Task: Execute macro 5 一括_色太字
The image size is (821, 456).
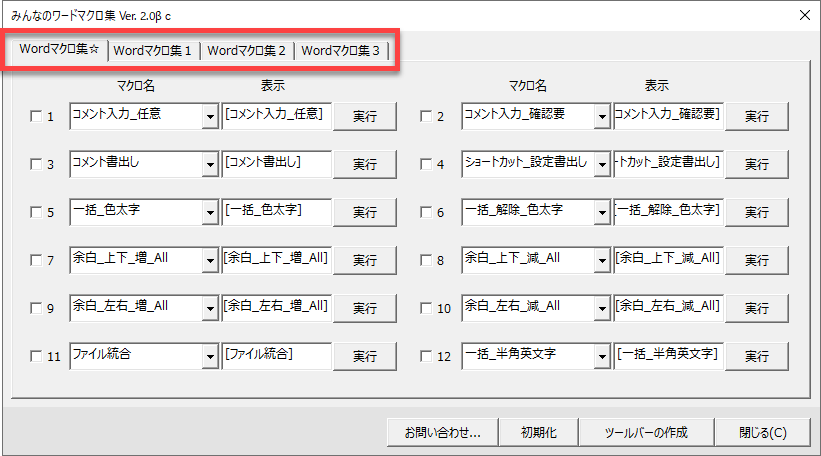Action: pyautogui.click(x=364, y=213)
